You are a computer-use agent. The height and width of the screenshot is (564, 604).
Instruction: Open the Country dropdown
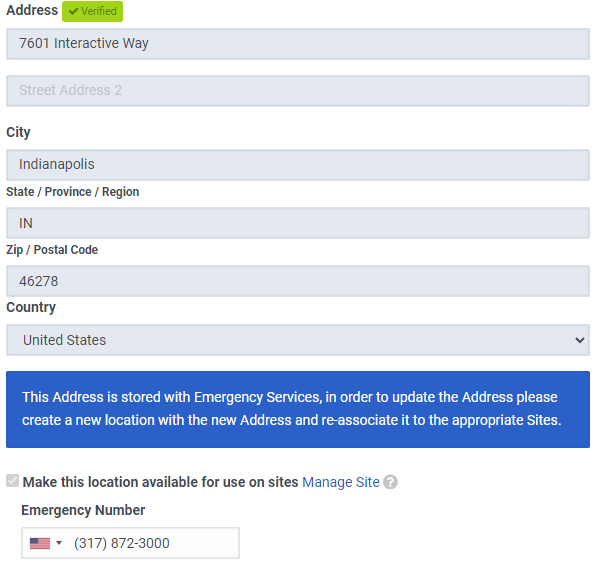click(298, 340)
